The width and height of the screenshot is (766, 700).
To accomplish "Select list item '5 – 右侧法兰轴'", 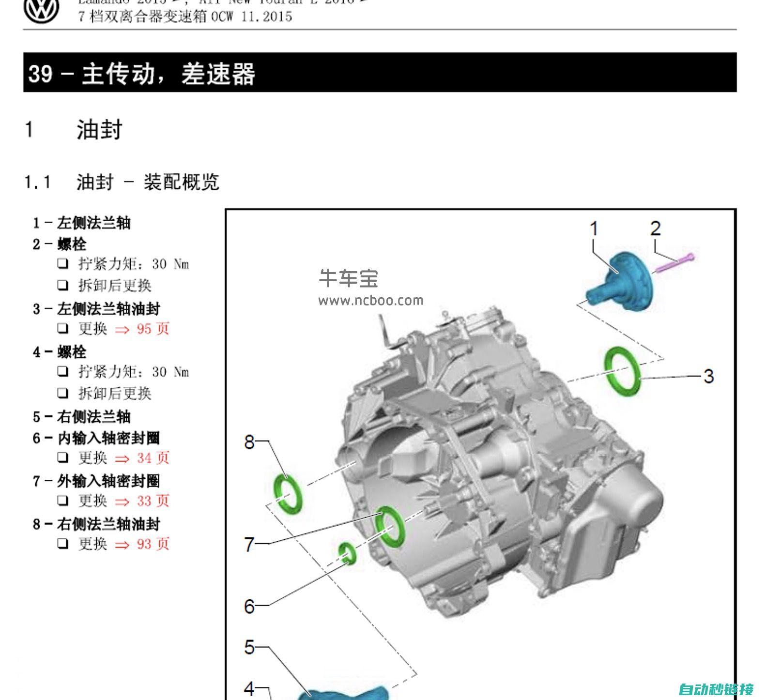I will (x=81, y=416).
